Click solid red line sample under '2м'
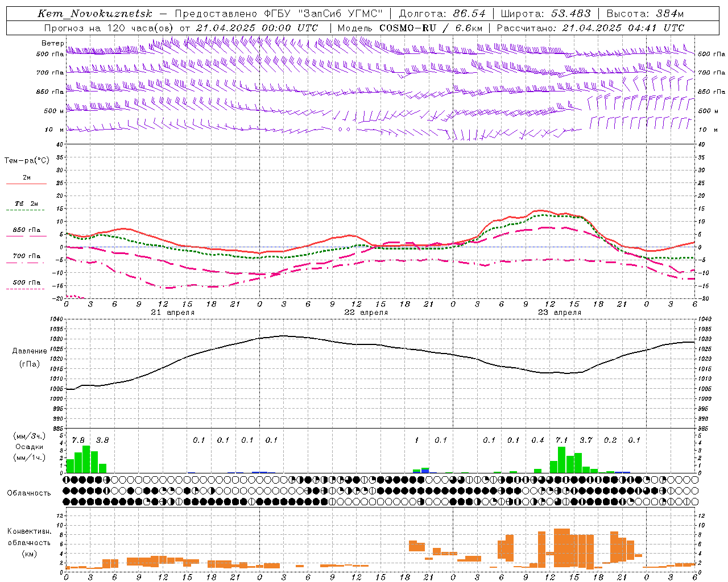Viewport: 728px width, 582px height. coord(26,184)
